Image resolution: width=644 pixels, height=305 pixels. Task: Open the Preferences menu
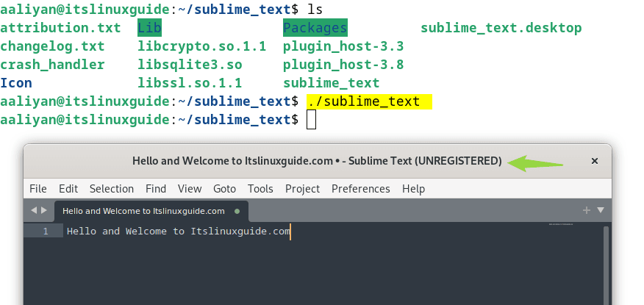click(361, 189)
